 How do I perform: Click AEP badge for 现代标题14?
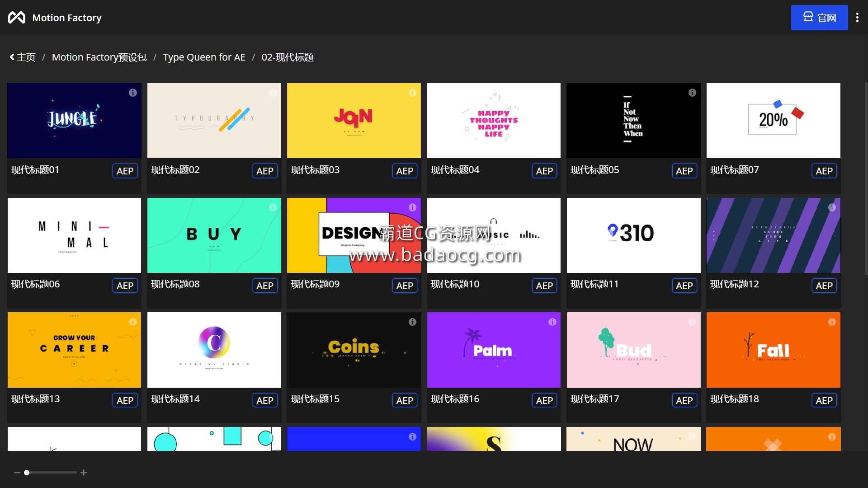[x=264, y=401]
